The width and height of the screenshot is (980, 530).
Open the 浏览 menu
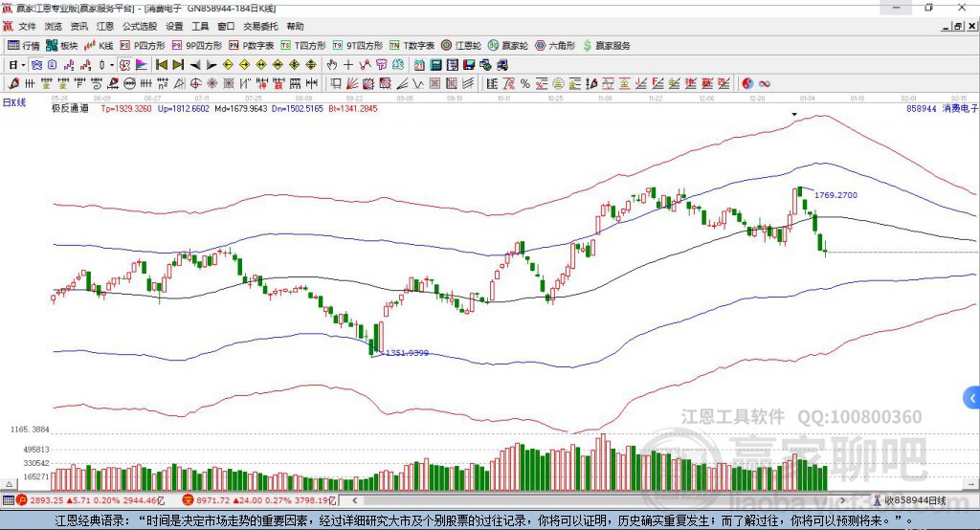point(54,26)
